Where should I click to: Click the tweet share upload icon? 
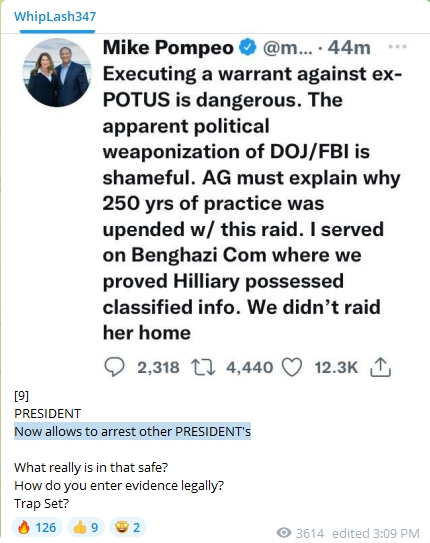click(x=380, y=367)
